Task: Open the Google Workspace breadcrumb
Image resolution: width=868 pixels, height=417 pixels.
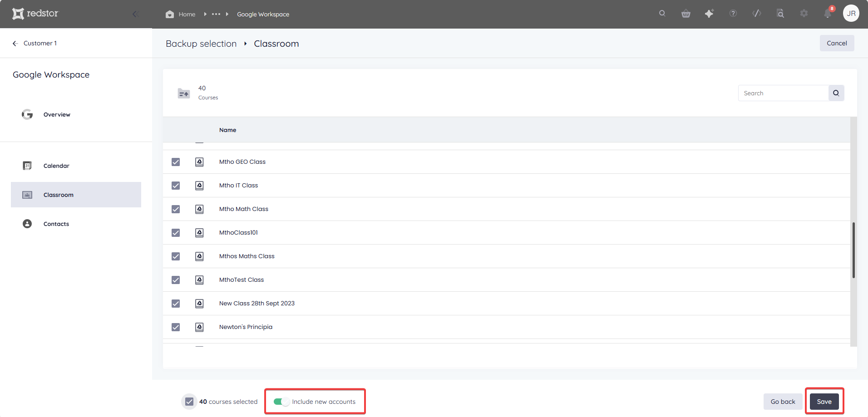Action: [x=263, y=14]
